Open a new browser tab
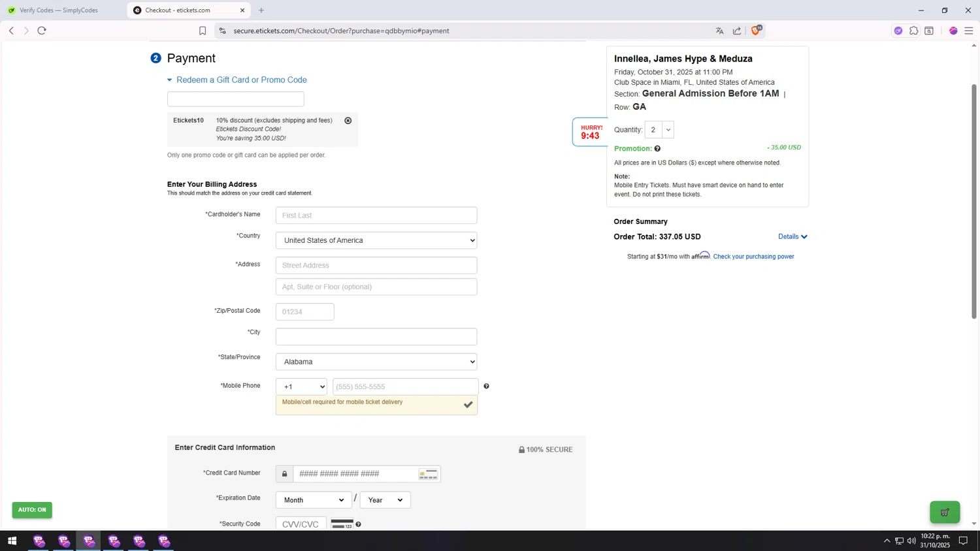 [261, 10]
